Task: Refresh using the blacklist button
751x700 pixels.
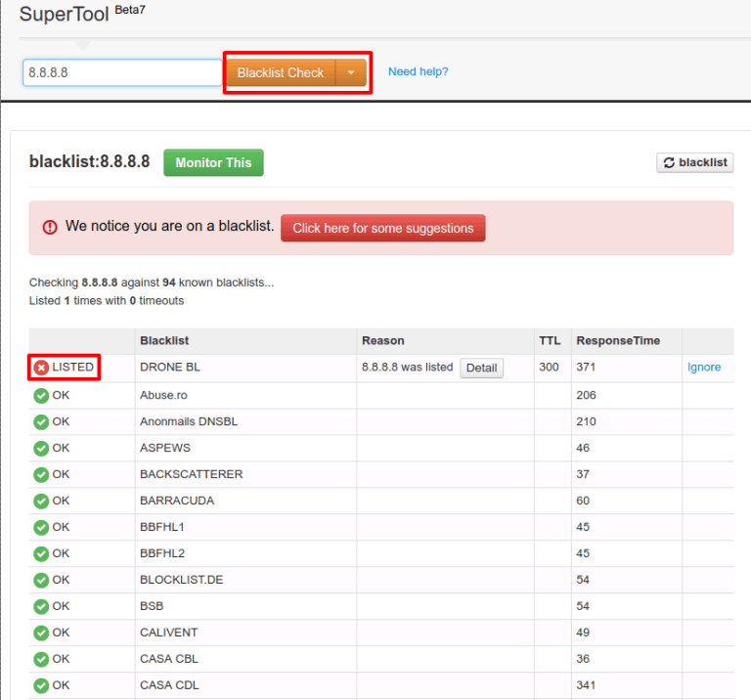Action: tap(695, 163)
